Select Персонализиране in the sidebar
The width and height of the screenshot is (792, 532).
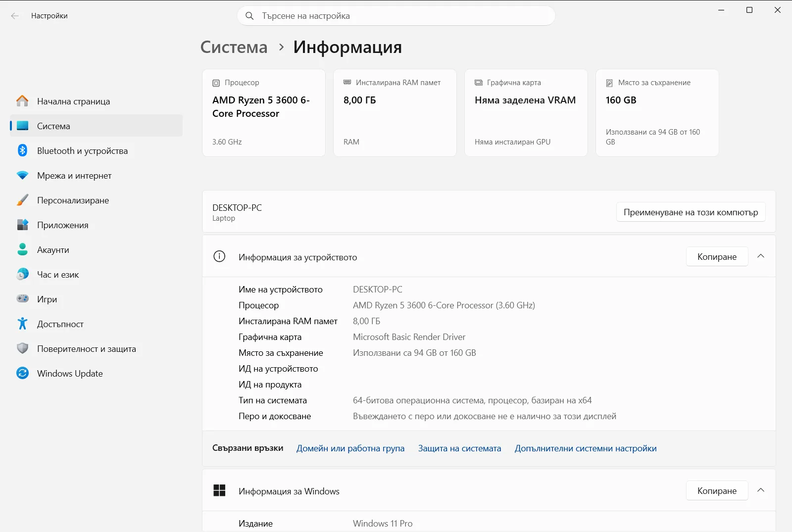(x=97, y=200)
